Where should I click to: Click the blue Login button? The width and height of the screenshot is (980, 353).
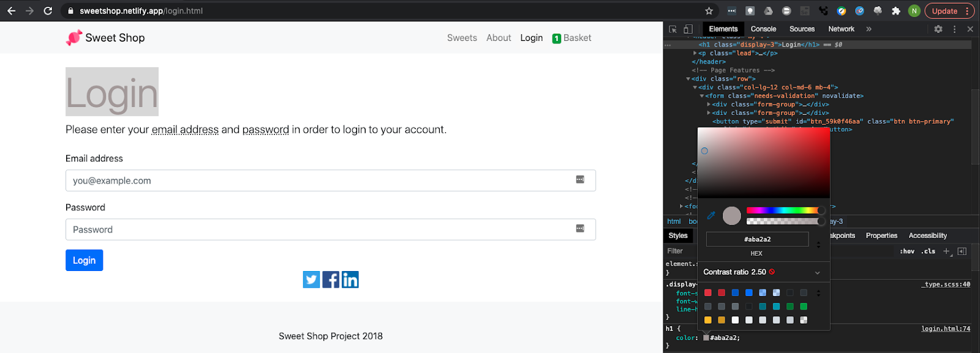pos(85,260)
